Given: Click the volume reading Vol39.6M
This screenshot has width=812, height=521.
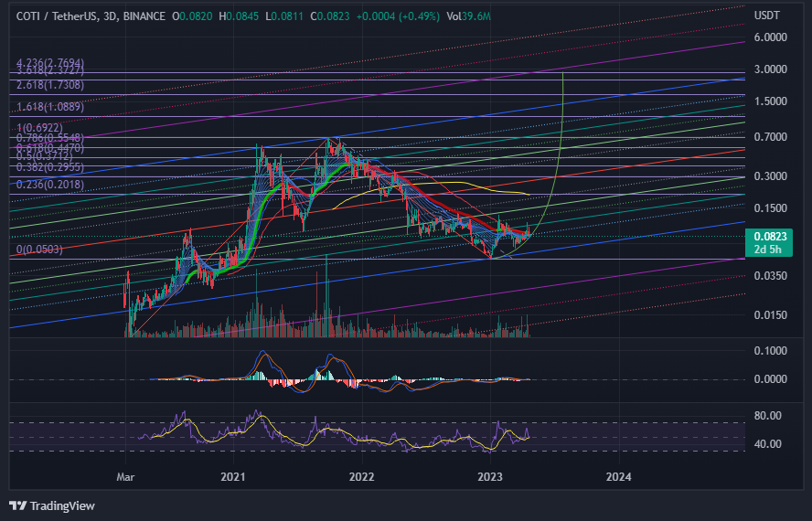Looking at the screenshot, I should (469, 16).
